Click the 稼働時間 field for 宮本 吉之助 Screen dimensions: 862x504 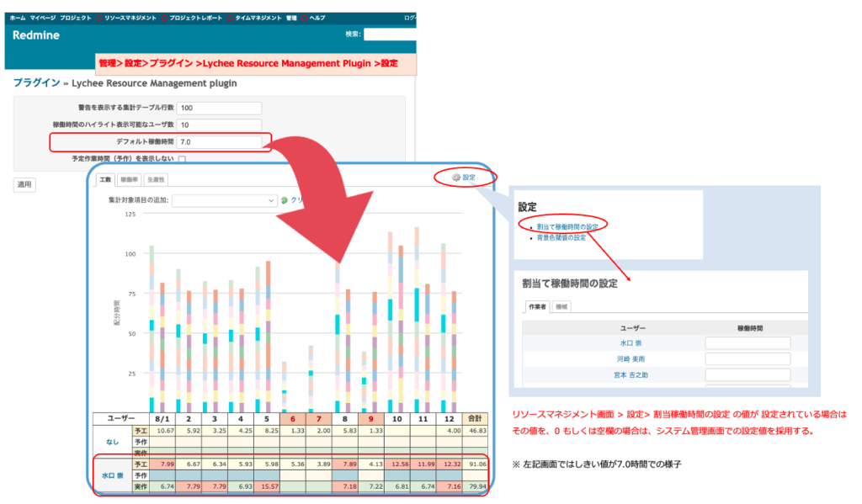[x=748, y=375]
